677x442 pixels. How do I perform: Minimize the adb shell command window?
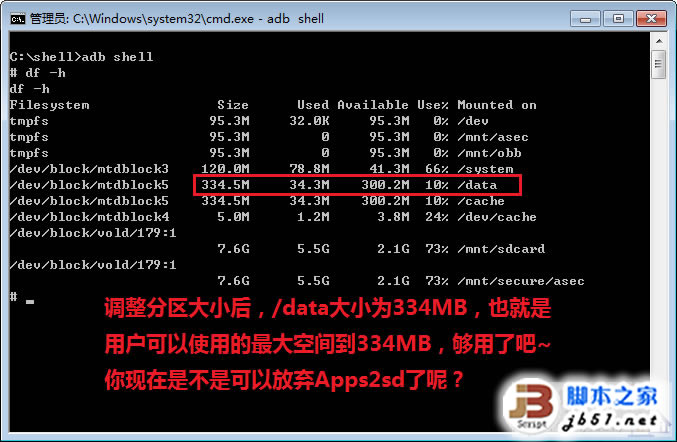tap(585, 19)
